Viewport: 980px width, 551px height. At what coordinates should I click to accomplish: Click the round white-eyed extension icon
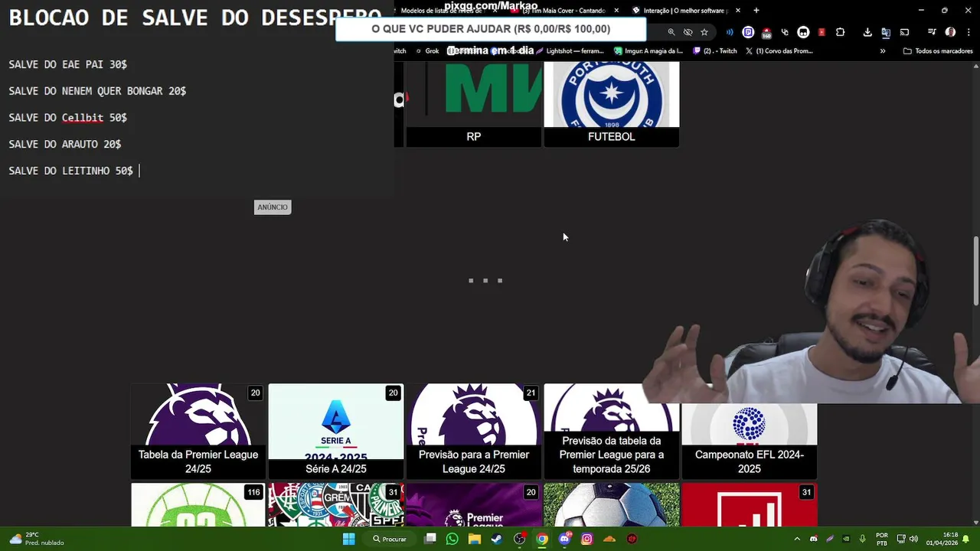tap(803, 32)
